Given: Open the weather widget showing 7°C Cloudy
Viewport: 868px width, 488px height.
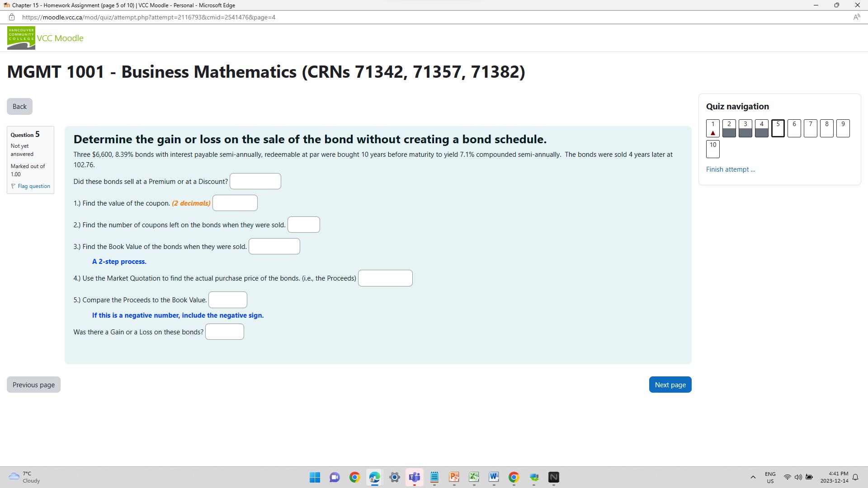Looking at the screenshot, I should (x=25, y=477).
